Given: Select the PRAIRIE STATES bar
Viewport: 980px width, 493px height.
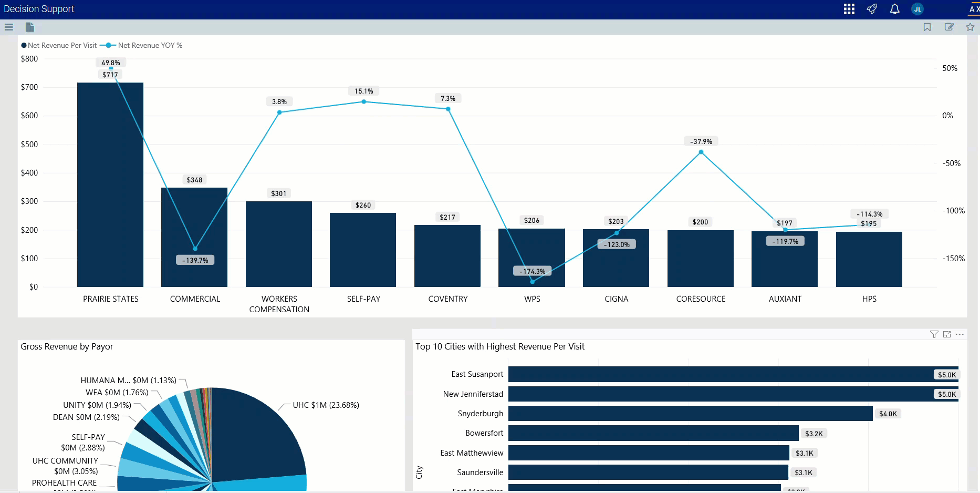Looking at the screenshot, I should coord(110,184).
